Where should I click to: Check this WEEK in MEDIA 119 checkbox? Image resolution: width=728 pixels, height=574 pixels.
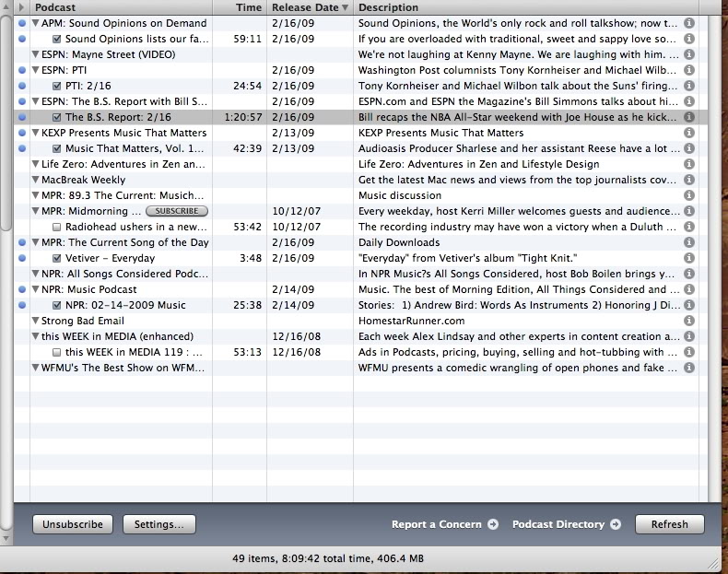click(x=56, y=352)
